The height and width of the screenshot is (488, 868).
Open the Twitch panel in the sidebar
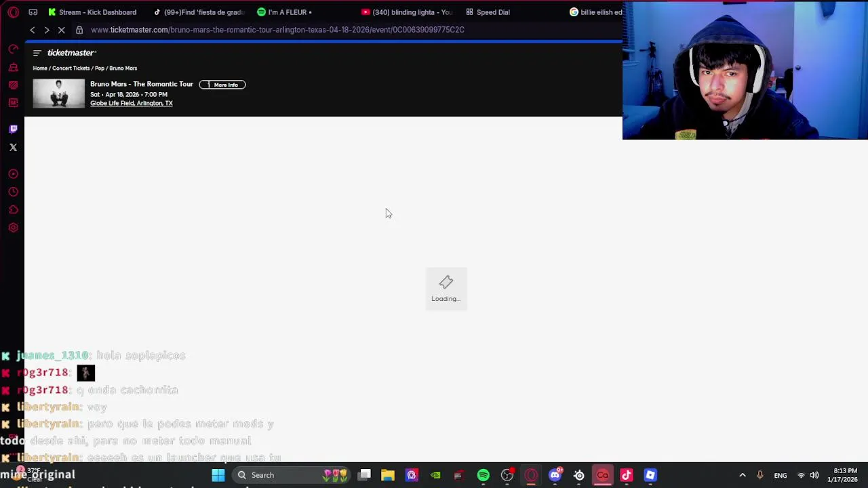(13, 128)
